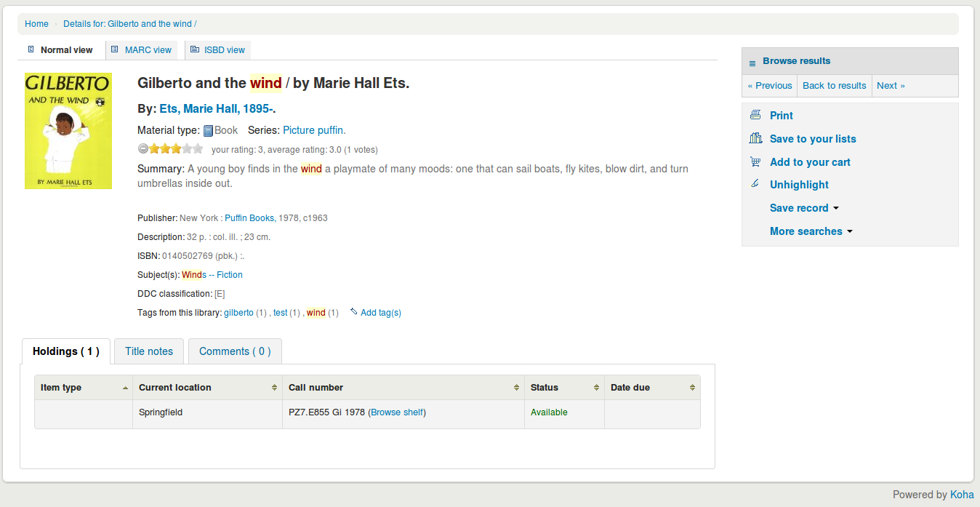Sort holdings by Call number column

403,388
